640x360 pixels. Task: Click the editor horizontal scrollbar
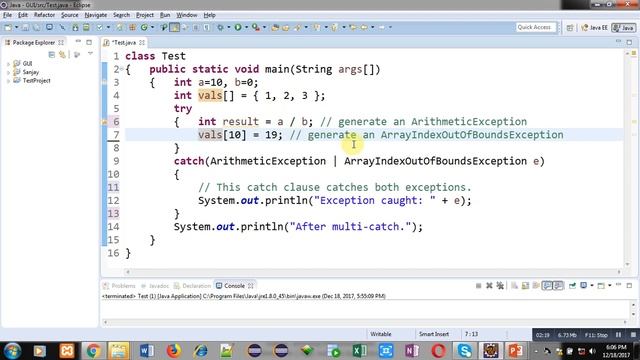click(373, 271)
